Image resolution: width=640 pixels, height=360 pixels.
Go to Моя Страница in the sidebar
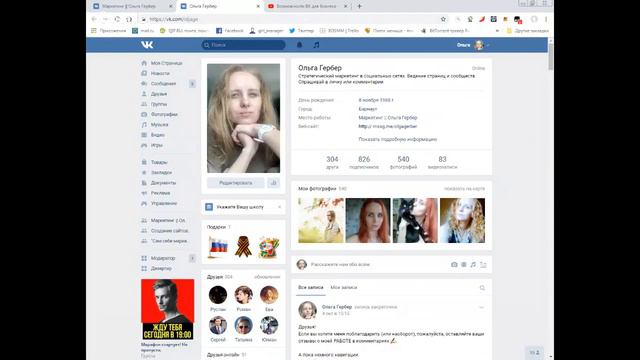coord(167,63)
